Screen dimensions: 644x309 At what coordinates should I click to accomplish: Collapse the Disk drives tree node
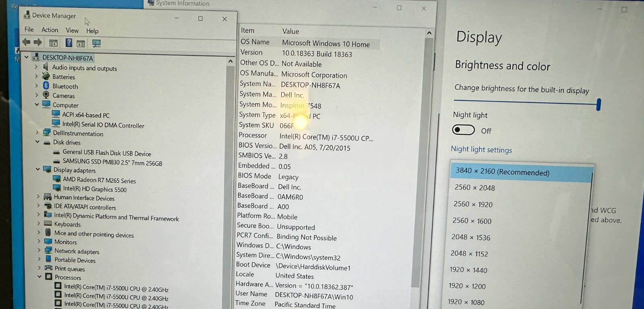[x=37, y=142]
